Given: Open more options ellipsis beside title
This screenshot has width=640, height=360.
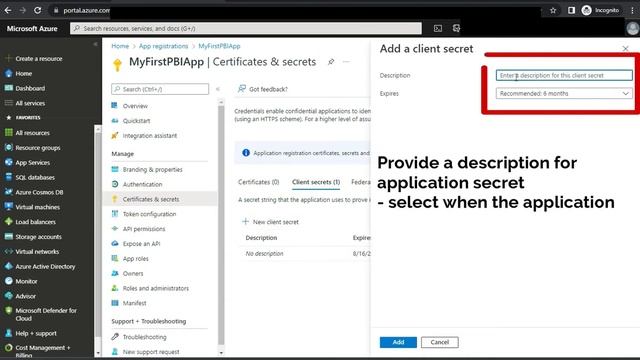Looking at the screenshot, I should (x=346, y=62).
